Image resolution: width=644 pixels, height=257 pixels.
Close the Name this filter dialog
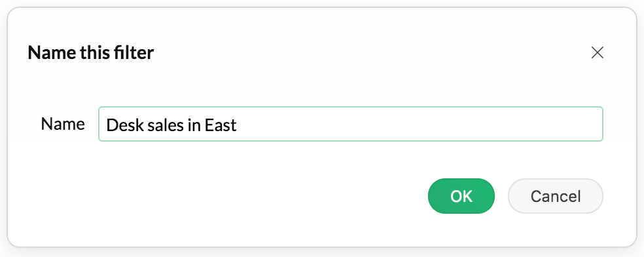597,52
